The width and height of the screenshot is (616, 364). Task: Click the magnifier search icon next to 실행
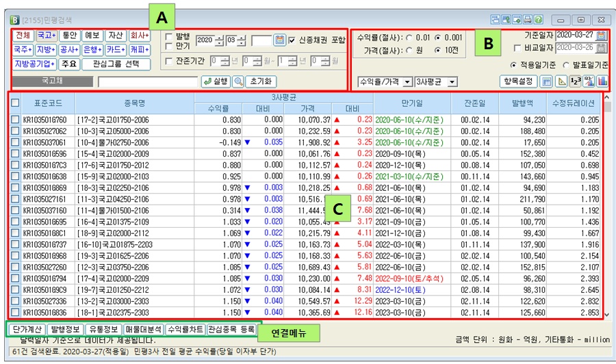coord(238,81)
